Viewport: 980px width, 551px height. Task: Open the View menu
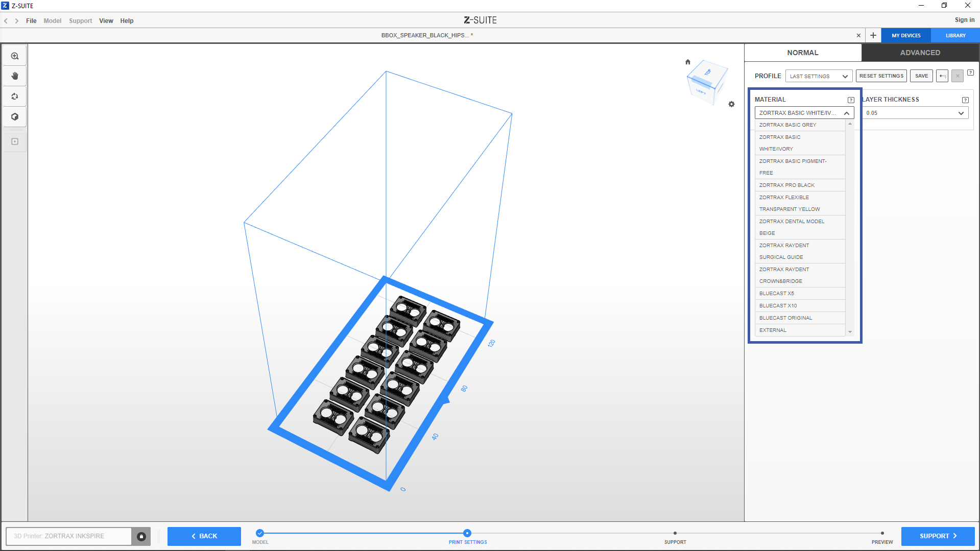coord(106,21)
